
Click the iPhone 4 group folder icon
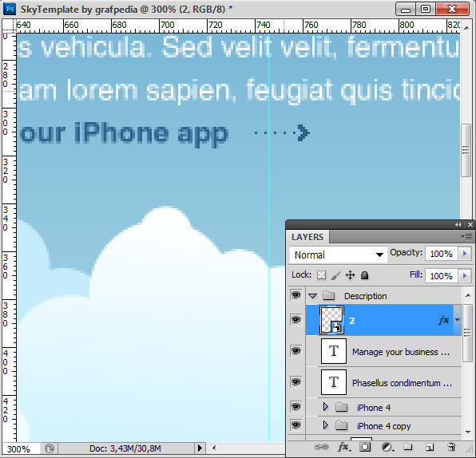coord(342,407)
